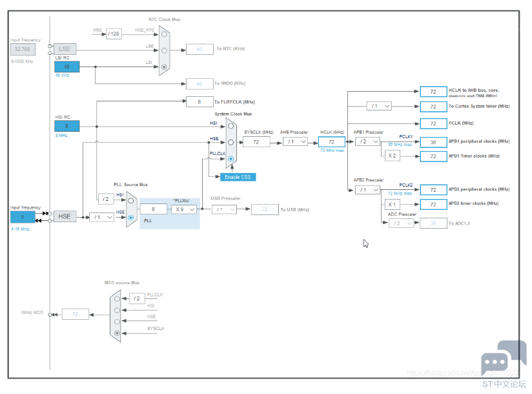The image size is (532, 394).
Task: Click the PLL Source Mux label
Action: [x=130, y=185]
